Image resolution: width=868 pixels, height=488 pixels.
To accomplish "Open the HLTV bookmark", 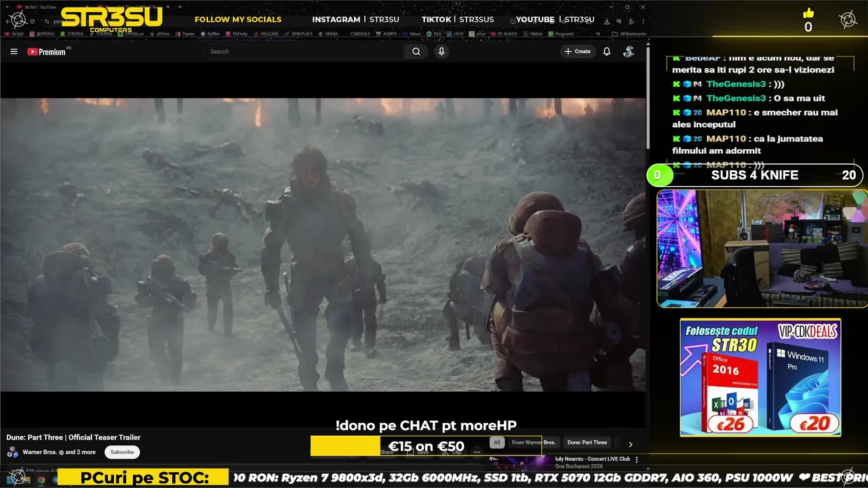I will (x=455, y=34).
